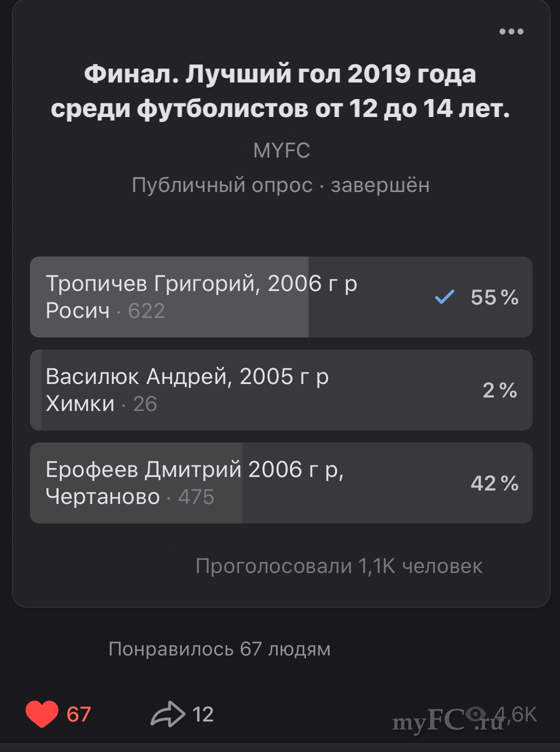560x752 pixels.
Task: Click the 2 % result percentage
Action: pos(499,390)
